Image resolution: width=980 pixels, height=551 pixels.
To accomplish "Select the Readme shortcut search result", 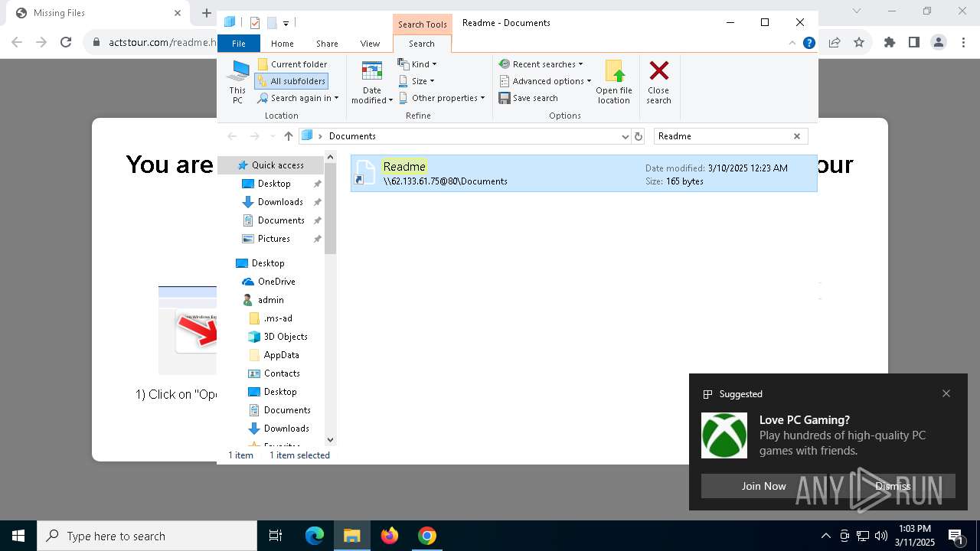I will click(584, 173).
